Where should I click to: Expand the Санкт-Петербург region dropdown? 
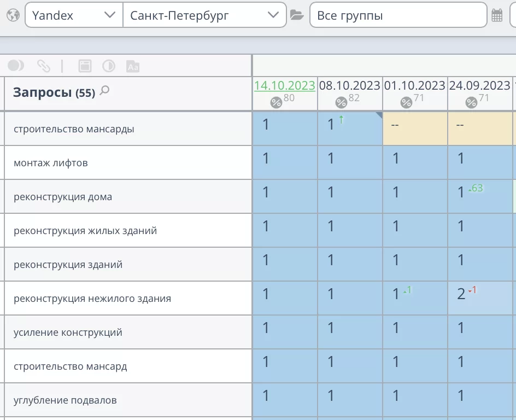204,15
